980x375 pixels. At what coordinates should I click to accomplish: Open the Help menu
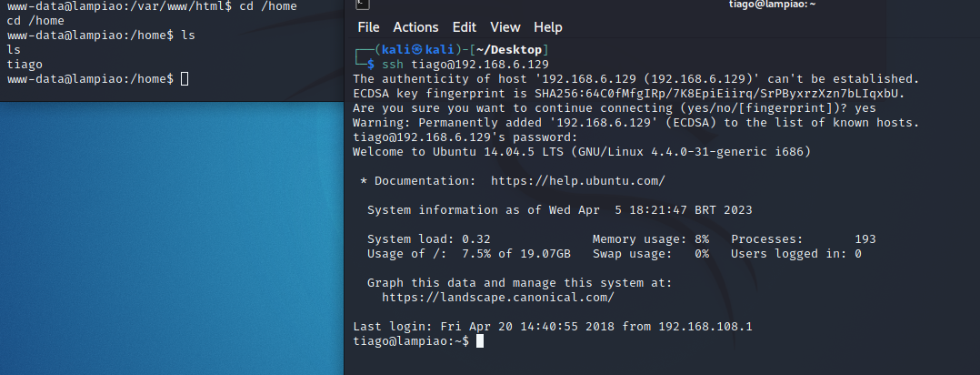pyautogui.click(x=548, y=27)
